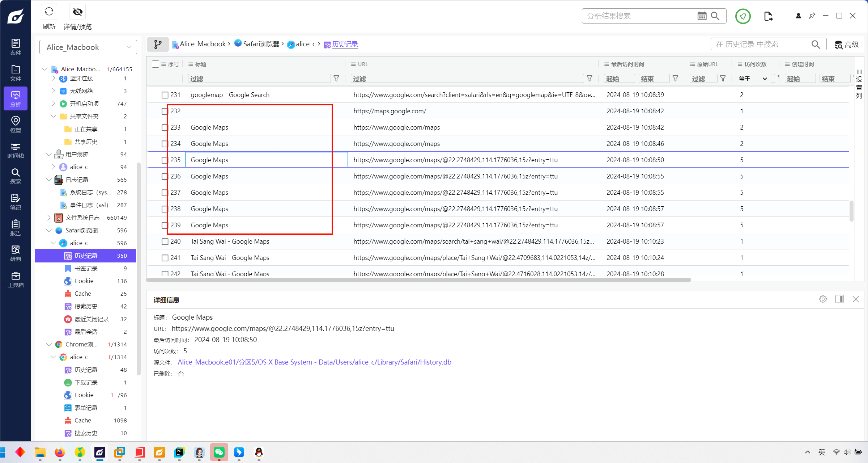The width and height of the screenshot is (868, 463).
Task: Open the Alice_Macbook case dropdown
Action: (88, 47)
